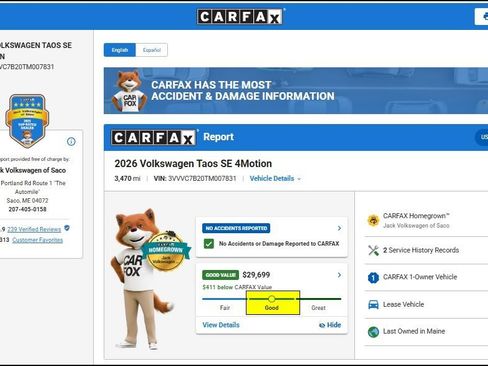Screen dimensions: 488x366
Task: Click the Lease Vehicle car icon
Action: click(373, 305)
